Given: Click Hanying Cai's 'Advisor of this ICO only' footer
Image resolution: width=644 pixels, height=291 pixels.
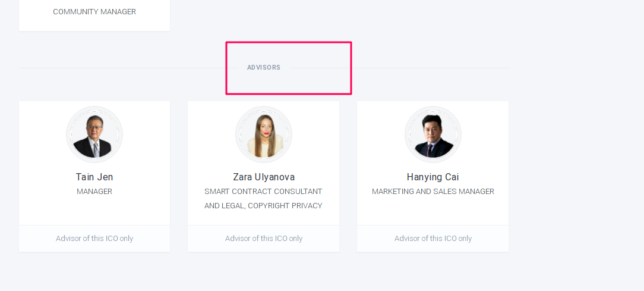Looking at the screenshot, I should coord(433,238).
